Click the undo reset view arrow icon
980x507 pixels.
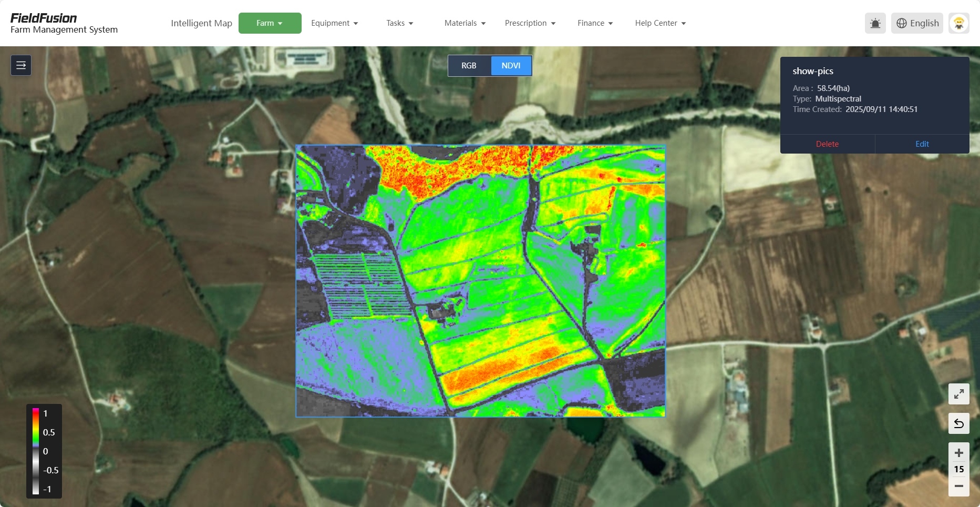(x=958, y=423)
